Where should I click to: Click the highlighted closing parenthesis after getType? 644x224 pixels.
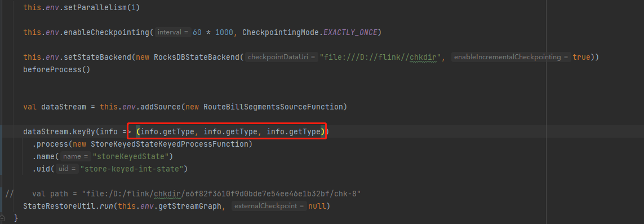(x=322, y=131)
